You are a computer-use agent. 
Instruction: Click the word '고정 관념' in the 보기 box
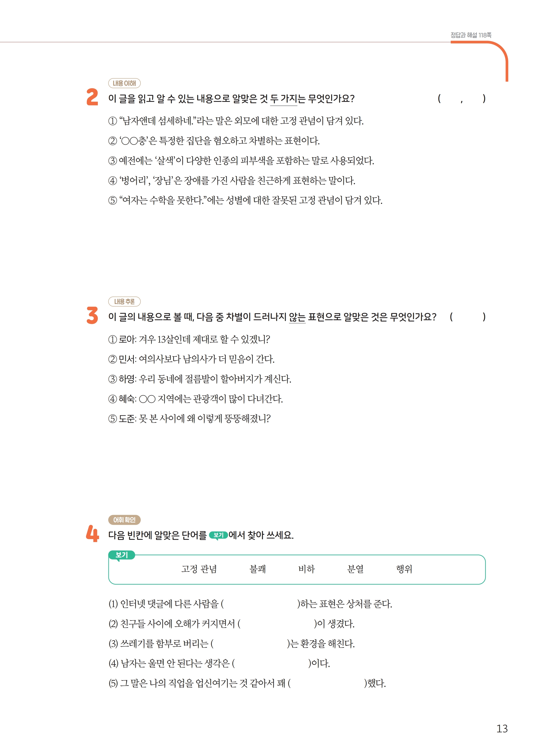[199, 569]
